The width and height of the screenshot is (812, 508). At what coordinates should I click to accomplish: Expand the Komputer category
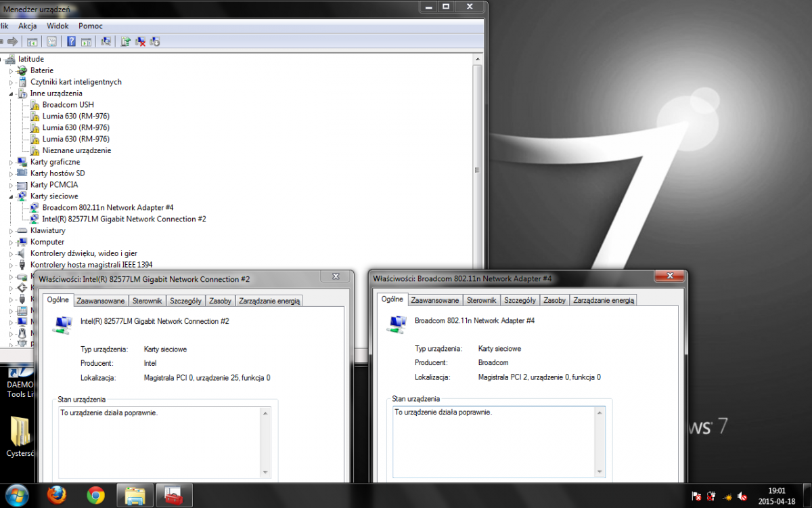pyautogui.click(x=11, y=242)
